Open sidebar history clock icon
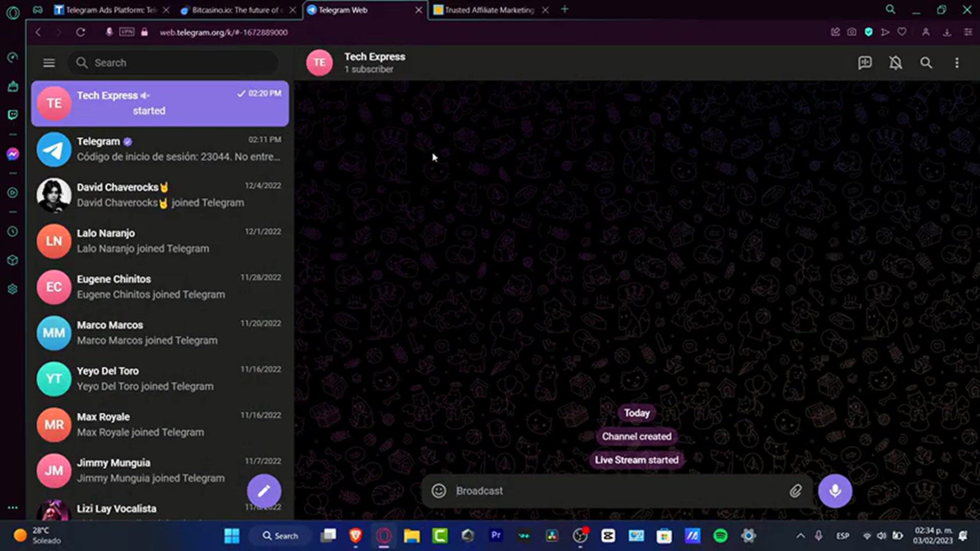980x551 pixels. [13, 232]
